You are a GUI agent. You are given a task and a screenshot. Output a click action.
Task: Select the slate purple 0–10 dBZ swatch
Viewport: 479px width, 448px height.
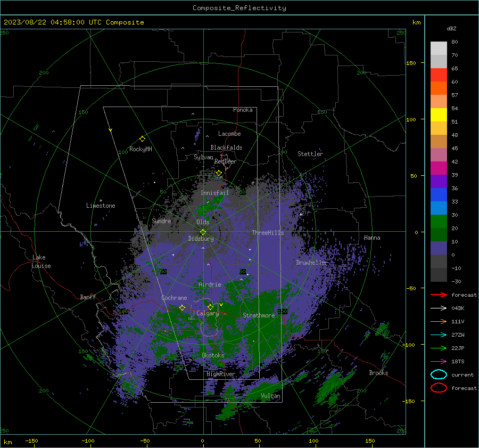tap(439, 248)
